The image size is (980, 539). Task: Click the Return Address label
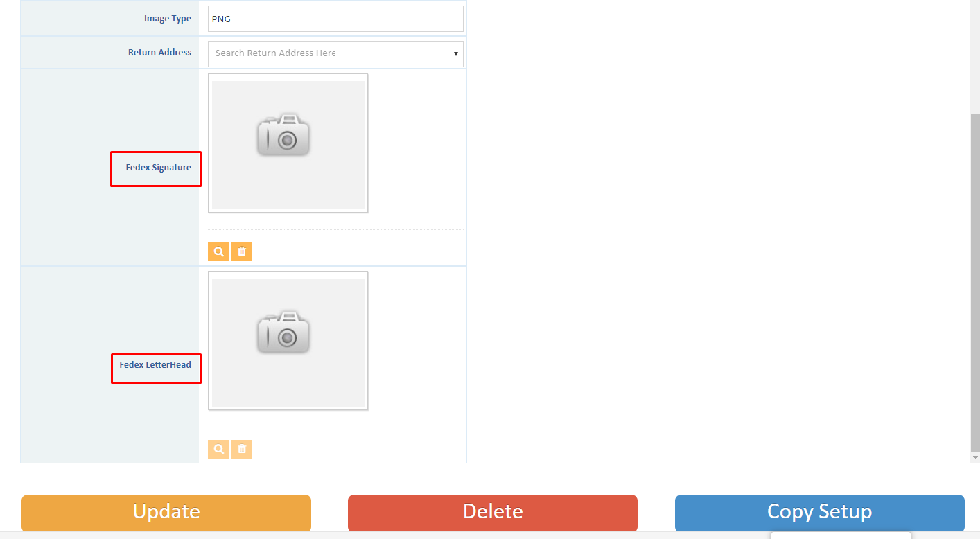(159, 53)
